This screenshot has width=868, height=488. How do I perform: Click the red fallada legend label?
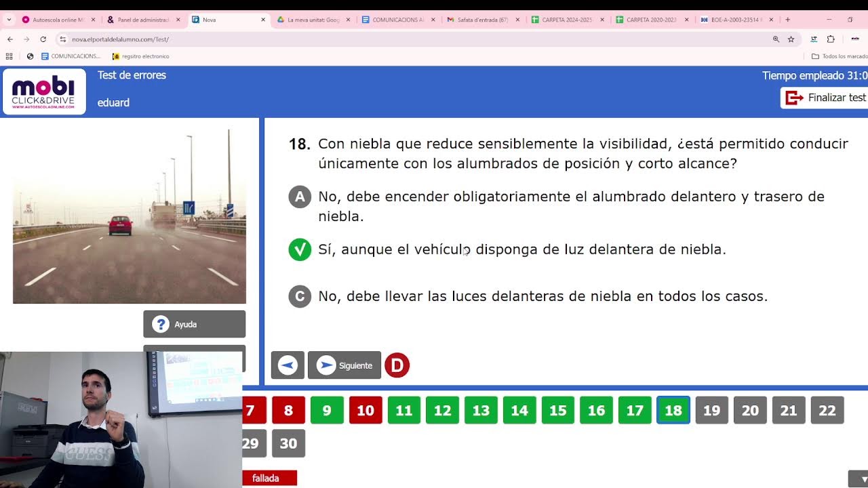tap(270, 479)
